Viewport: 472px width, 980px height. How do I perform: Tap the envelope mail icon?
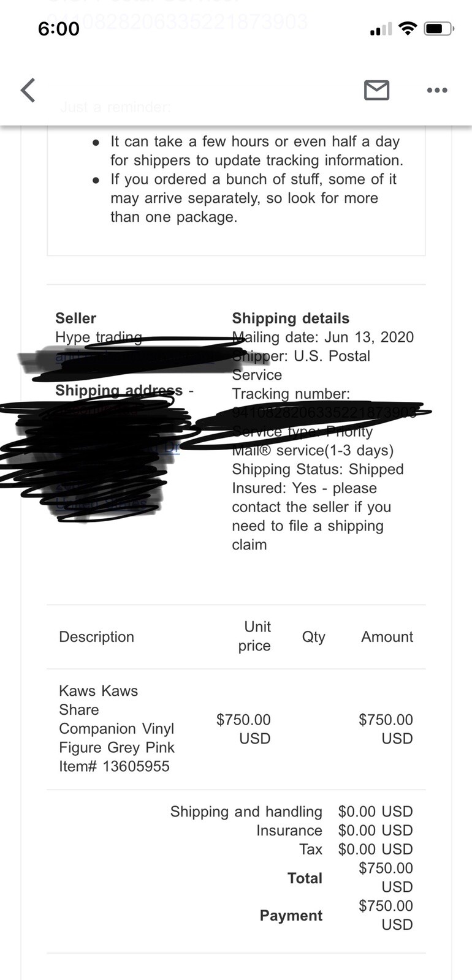(376, 90)
